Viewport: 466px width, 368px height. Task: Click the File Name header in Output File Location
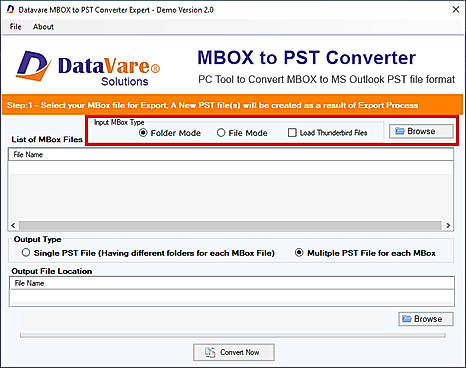(232, 283)
